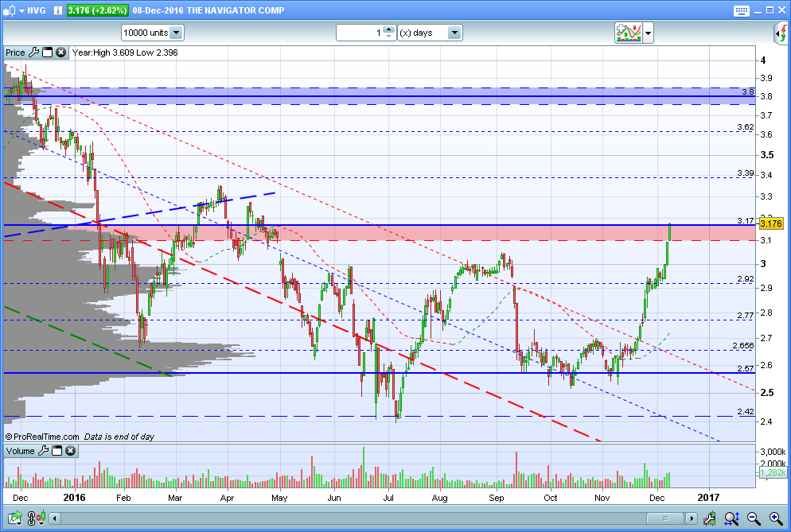This screenshot has height=532, width=791.
Task: Click the 3.8 resistance level label
Action: click(747, 91)
